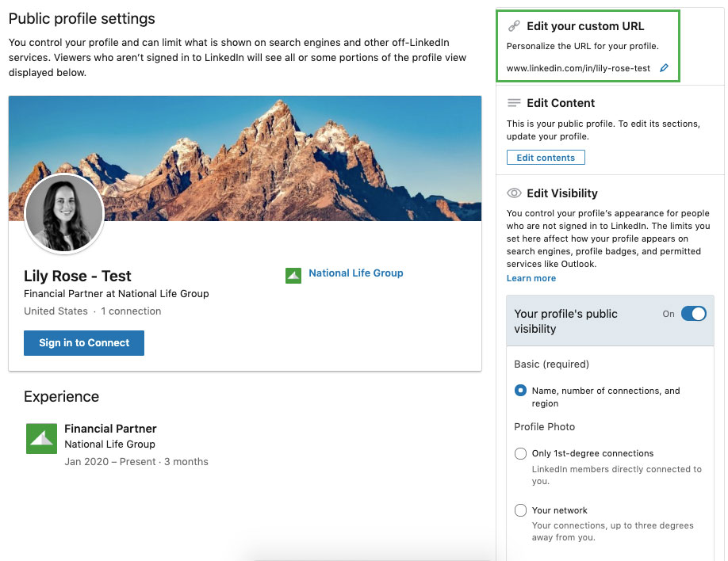
Task: Click Financial Partner at National Life Group headline
Action: (117, 294)
